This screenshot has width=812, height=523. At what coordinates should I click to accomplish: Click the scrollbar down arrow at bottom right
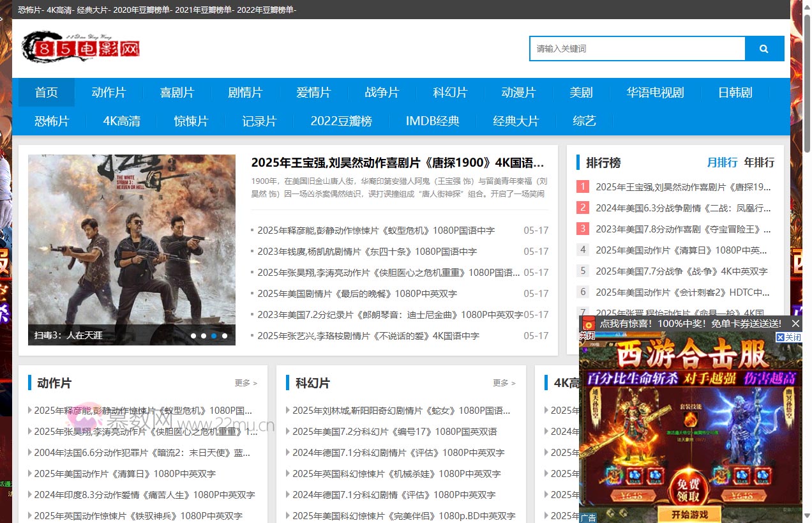807,516
